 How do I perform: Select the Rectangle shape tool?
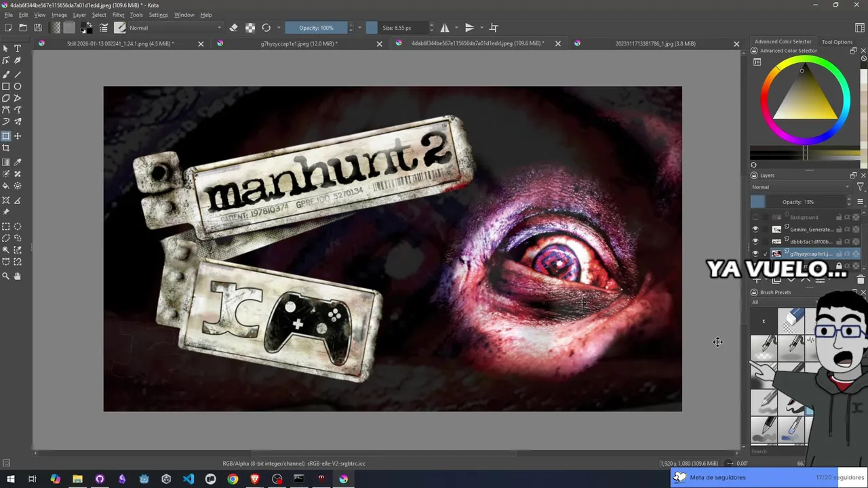6,87
